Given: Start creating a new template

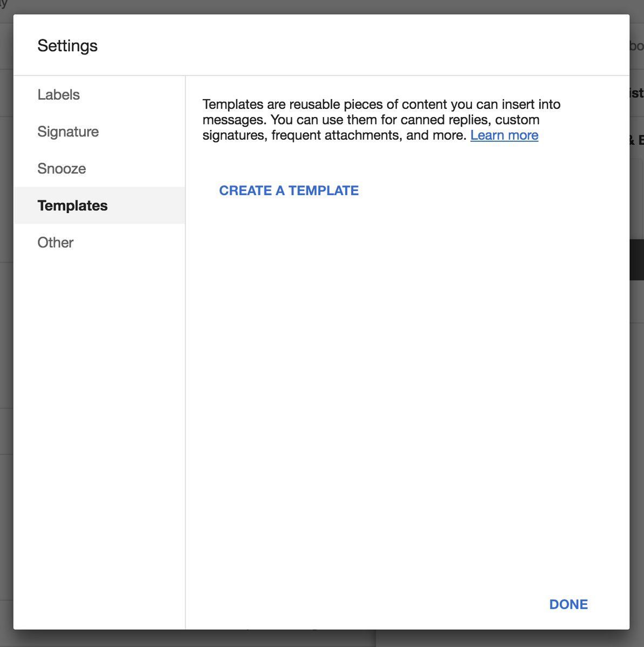Looking at the screenshot, I should coord(289,190).
